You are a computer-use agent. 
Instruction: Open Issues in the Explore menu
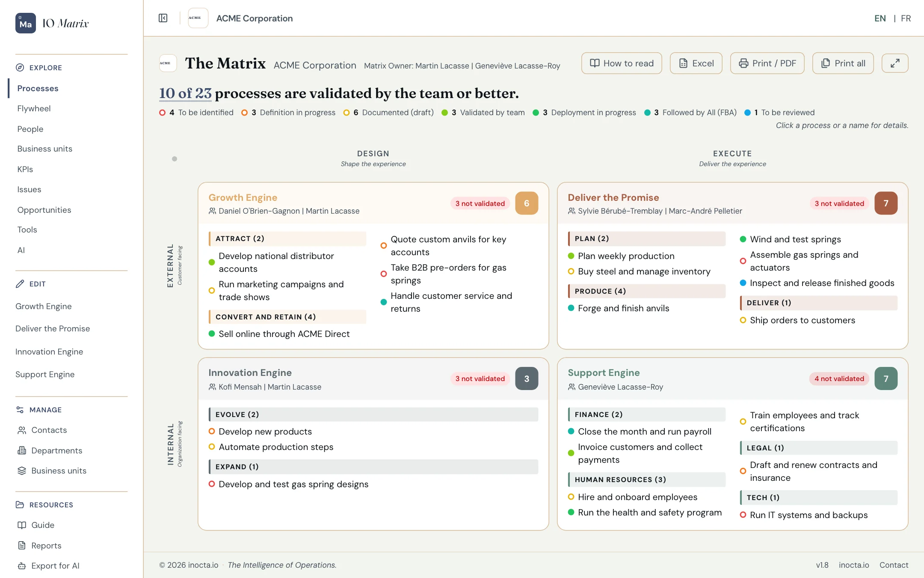[29, 189]
